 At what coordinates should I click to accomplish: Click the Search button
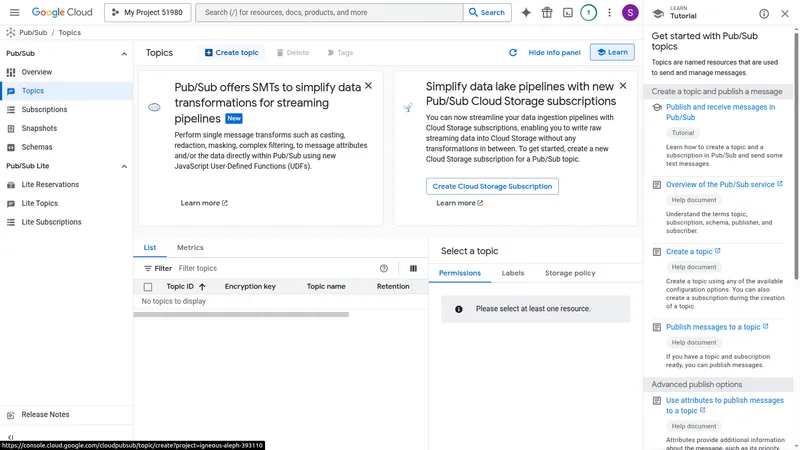(x=487, y=12)
